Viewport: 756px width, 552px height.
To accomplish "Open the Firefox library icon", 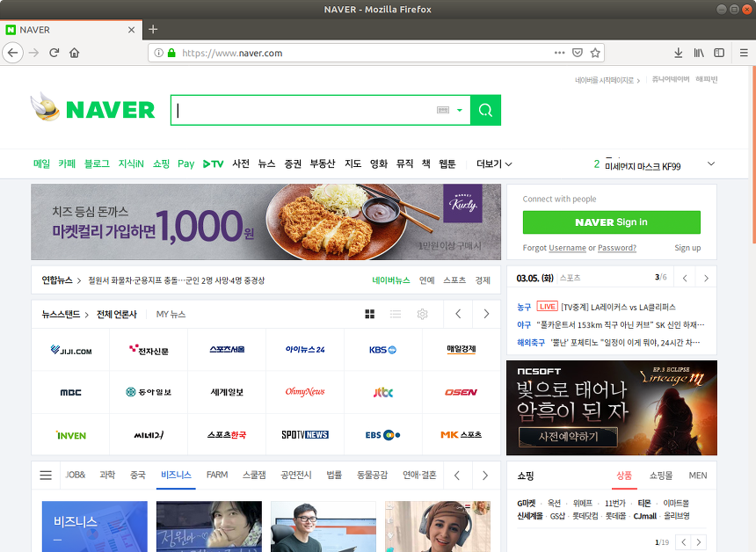I will tap(699, 53).
